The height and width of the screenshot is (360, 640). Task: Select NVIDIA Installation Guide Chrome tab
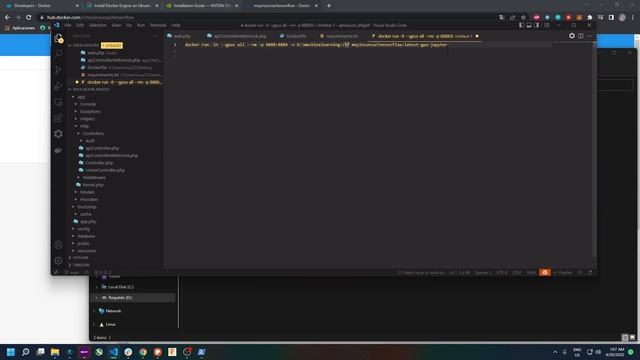click(202, 6)
